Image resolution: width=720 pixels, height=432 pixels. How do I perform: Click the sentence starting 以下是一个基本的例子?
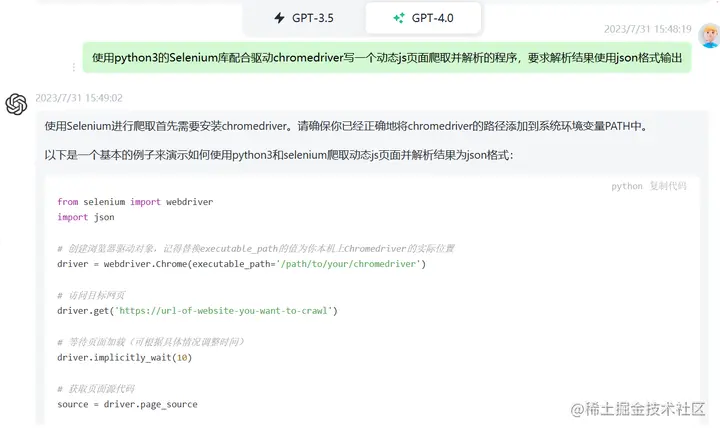(x=279, y=155)
